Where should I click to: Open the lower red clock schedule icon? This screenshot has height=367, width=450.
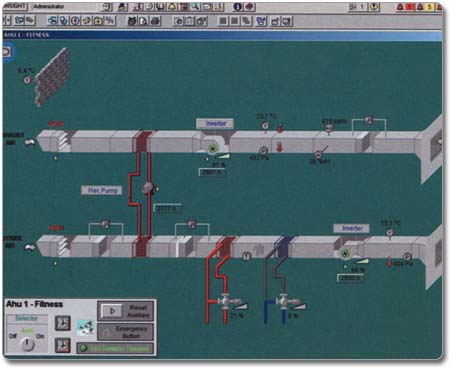(63, 345)
